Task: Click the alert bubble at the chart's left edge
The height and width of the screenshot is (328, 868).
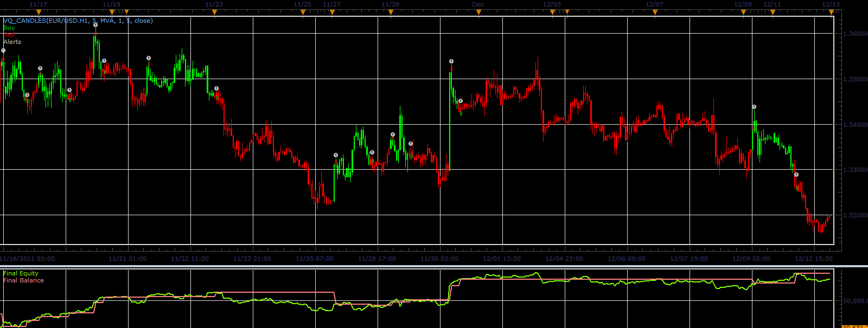Action: [x=3, y=50]
